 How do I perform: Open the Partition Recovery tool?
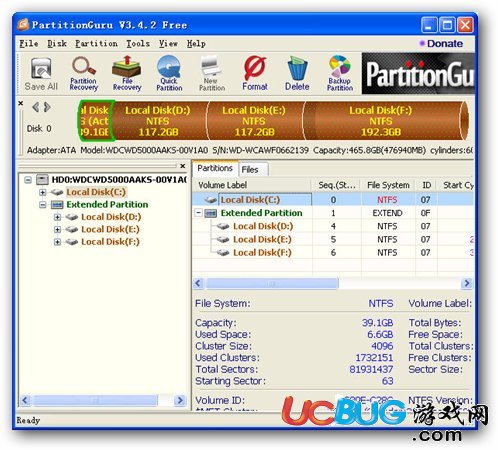pyautogui.click(x=83, y=74)
